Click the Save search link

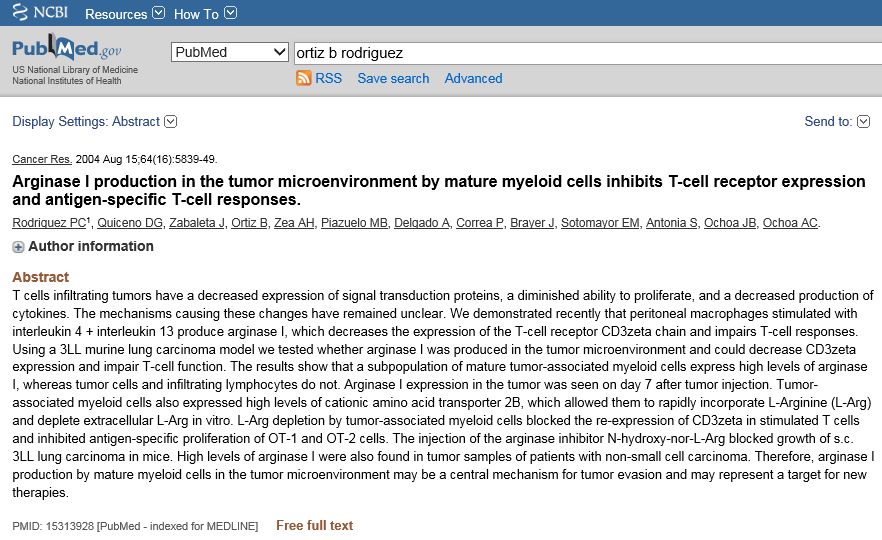393,78
